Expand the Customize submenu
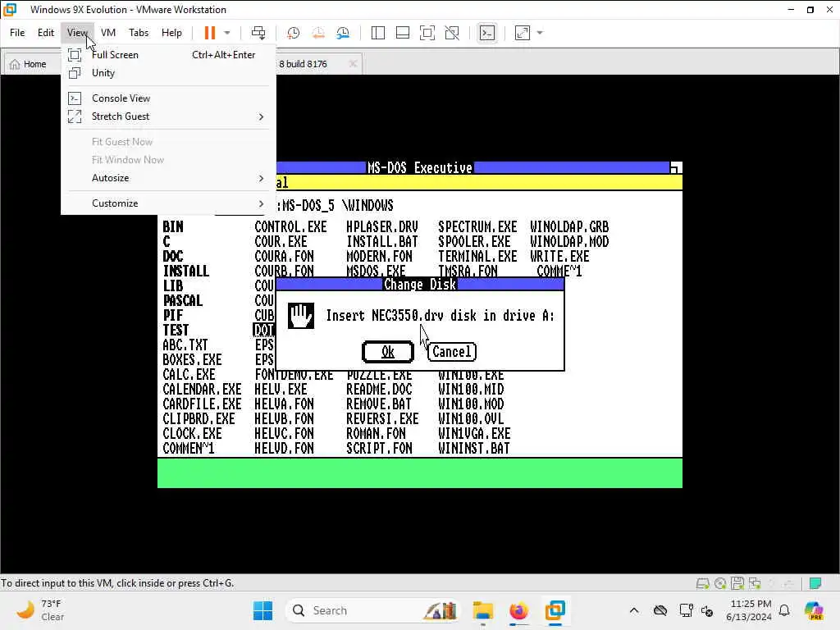This screenshot has width=840, height=630. [x=169, y=203]
